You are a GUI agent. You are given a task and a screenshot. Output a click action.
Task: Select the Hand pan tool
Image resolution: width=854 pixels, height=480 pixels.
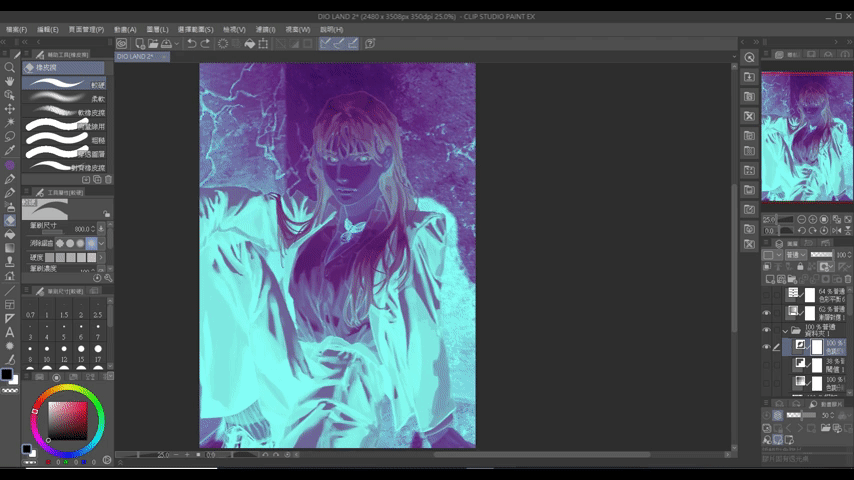[10, 82]
